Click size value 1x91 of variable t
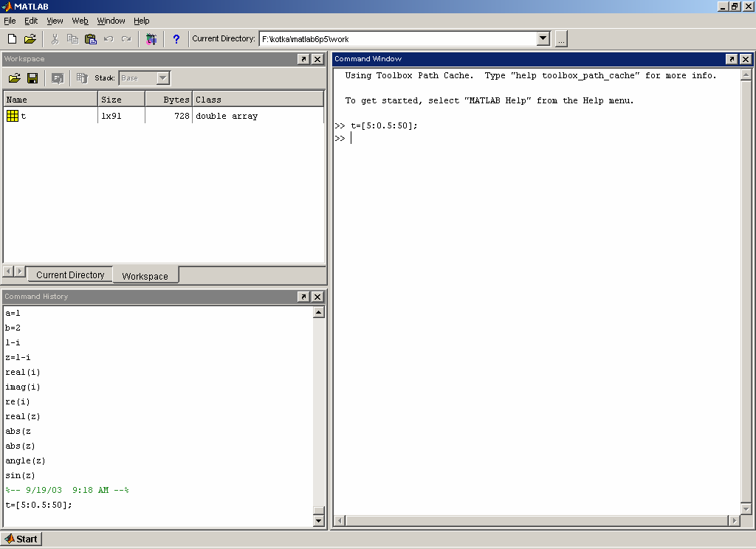The height and width of the screenshot is (549, 756). tap(111, 116)
